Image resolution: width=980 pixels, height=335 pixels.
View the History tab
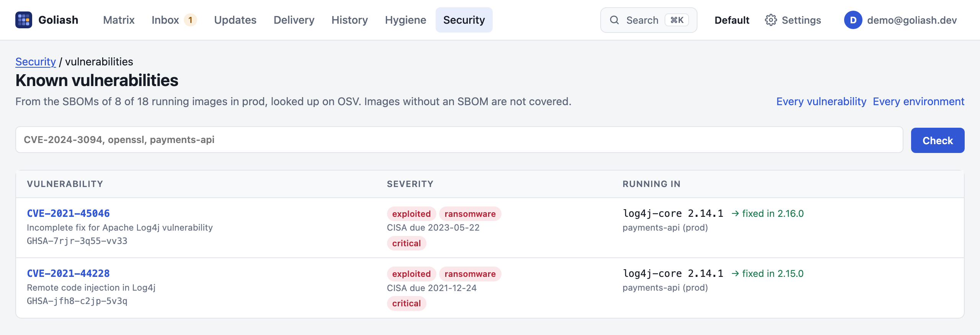[350, 20]
